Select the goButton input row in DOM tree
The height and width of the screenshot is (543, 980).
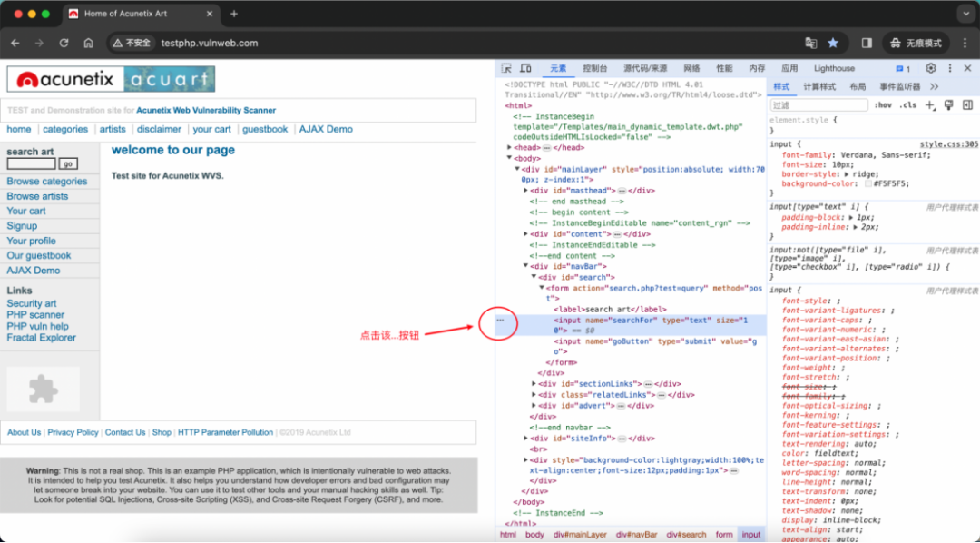(x=632, y=347)
